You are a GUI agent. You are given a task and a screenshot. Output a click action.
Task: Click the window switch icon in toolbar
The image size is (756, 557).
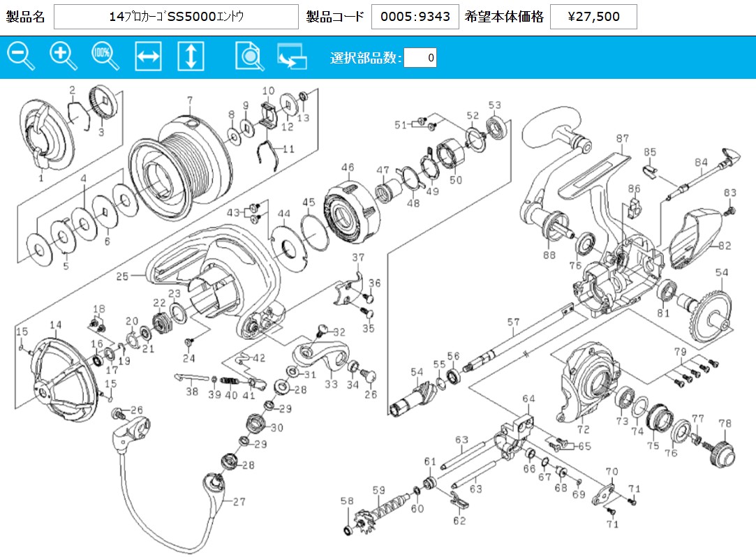pyautogui.click(x=292, y=57)
